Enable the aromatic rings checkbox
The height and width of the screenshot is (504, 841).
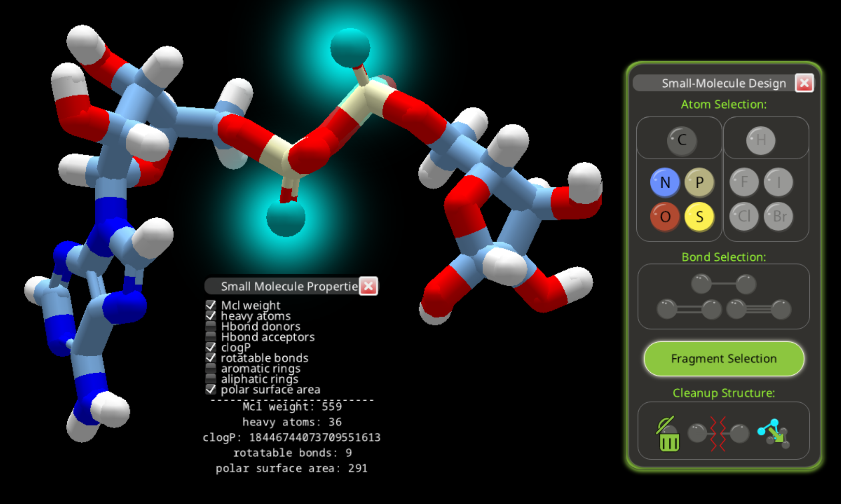[211, 368]
